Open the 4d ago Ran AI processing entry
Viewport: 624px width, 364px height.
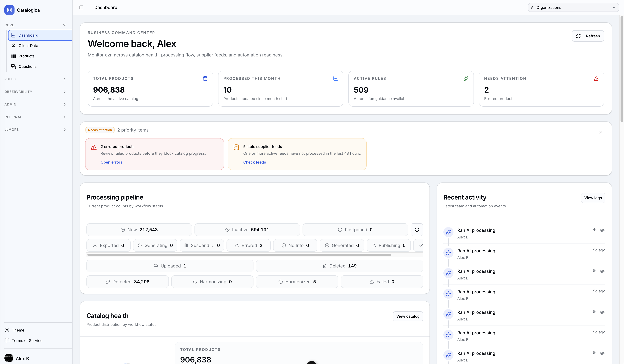[x=524, y=233]
